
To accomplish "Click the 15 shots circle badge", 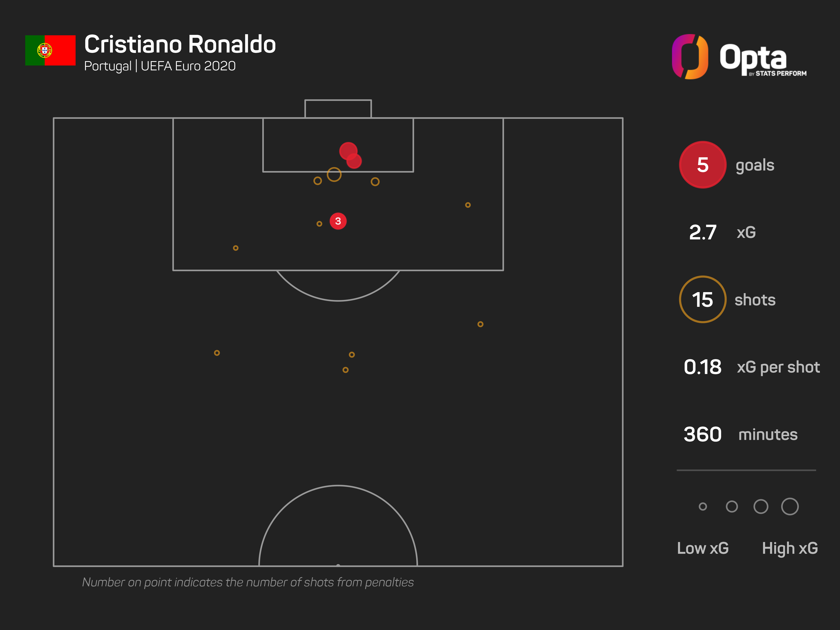I will point(702,300).
